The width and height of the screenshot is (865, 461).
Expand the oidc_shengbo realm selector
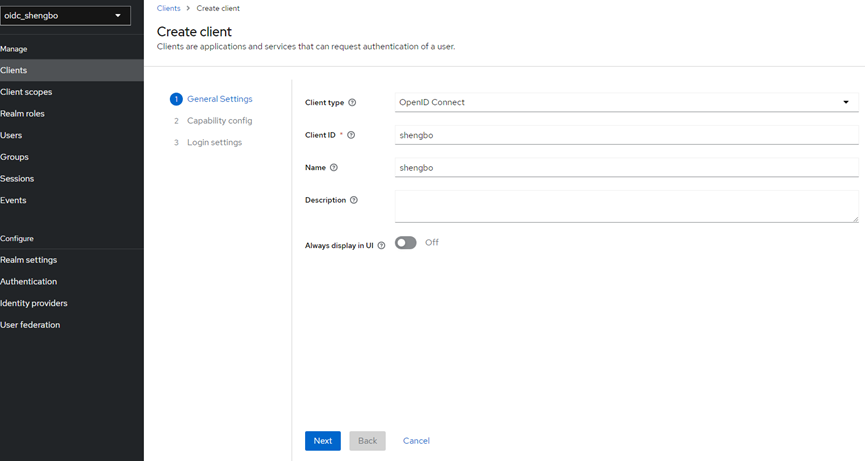point(65,16)
